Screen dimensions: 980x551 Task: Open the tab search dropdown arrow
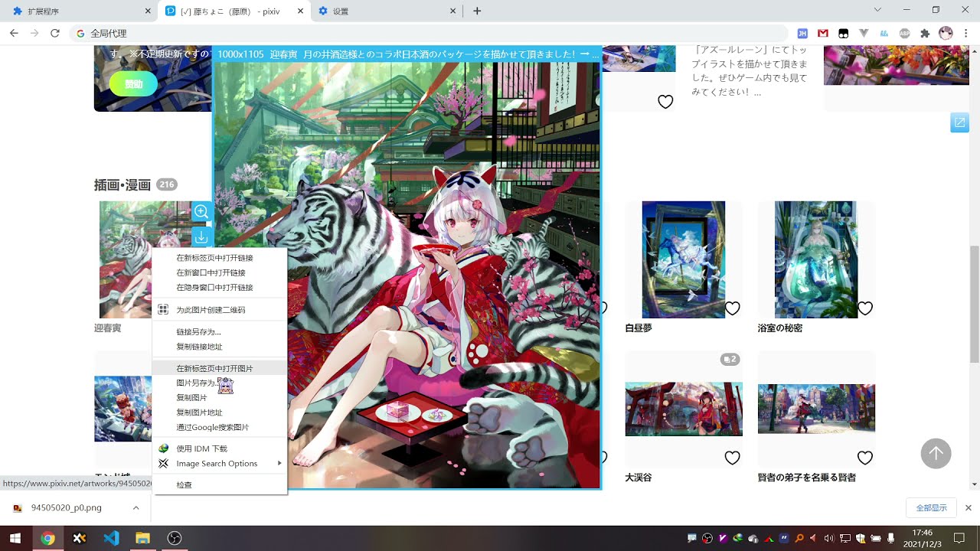tap(877, 10)
